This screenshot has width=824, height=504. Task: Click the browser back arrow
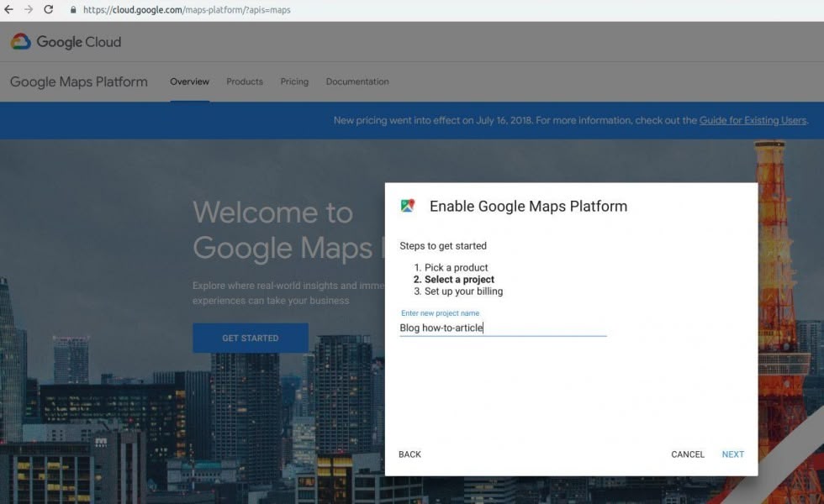point(9,9)
